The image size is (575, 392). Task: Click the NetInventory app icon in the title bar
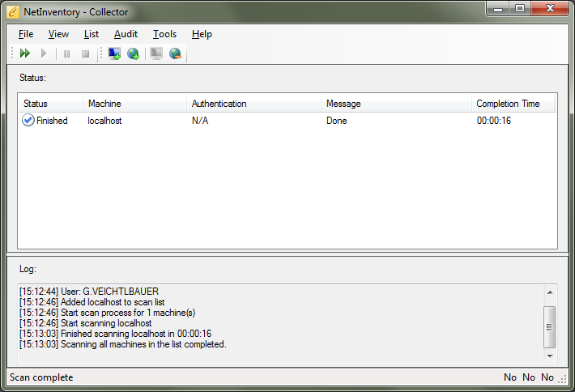(x=13, y=12)
